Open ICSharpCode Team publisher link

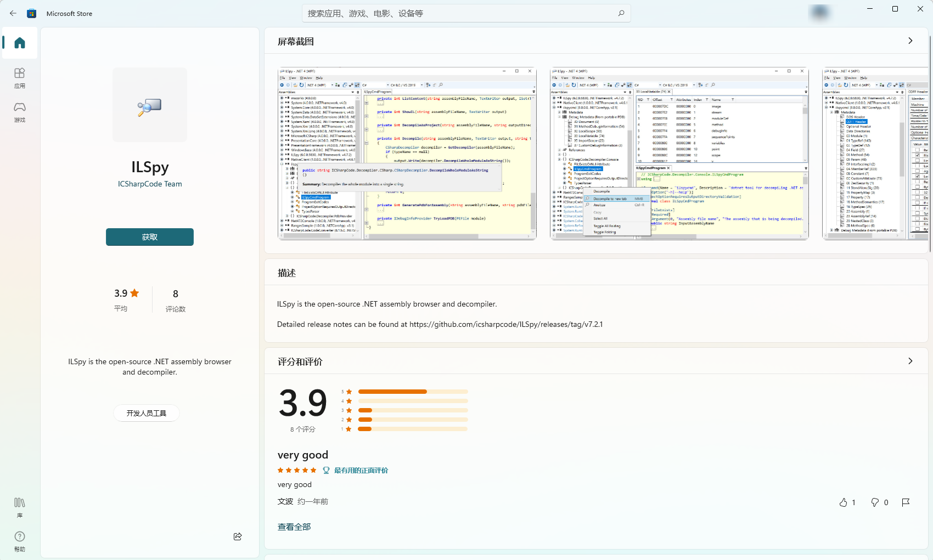pos(150,184)
